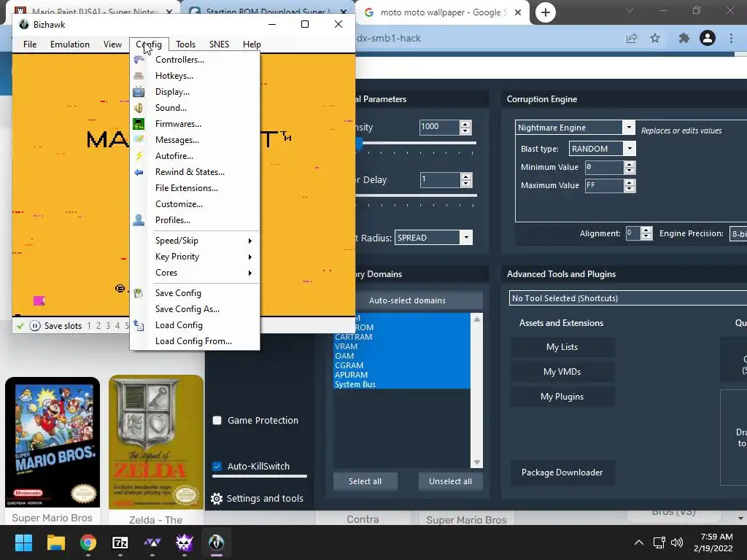Disable the Auto-KillSwitch checkbox
This screenshot has height=560, width=747.
pos(217,466)
